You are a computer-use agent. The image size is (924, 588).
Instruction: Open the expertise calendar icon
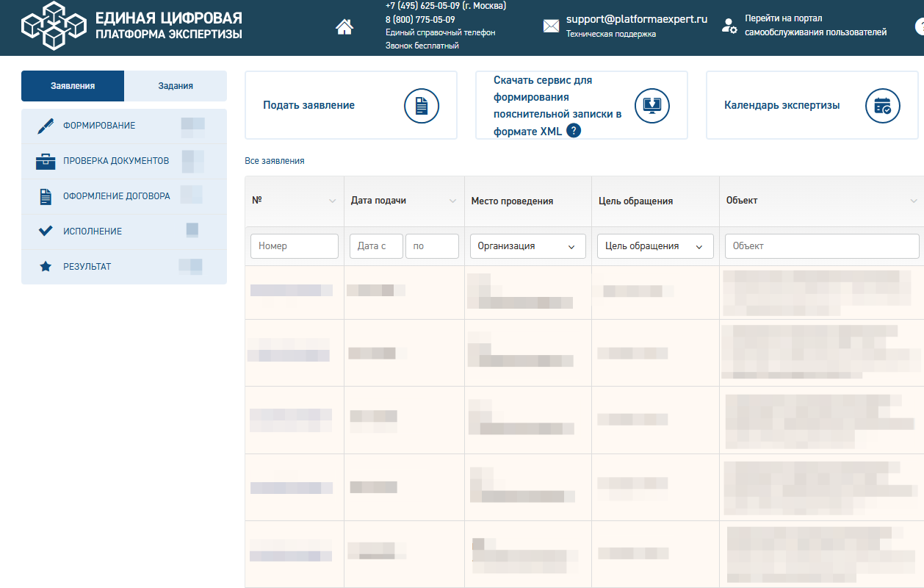pos(882,105)
